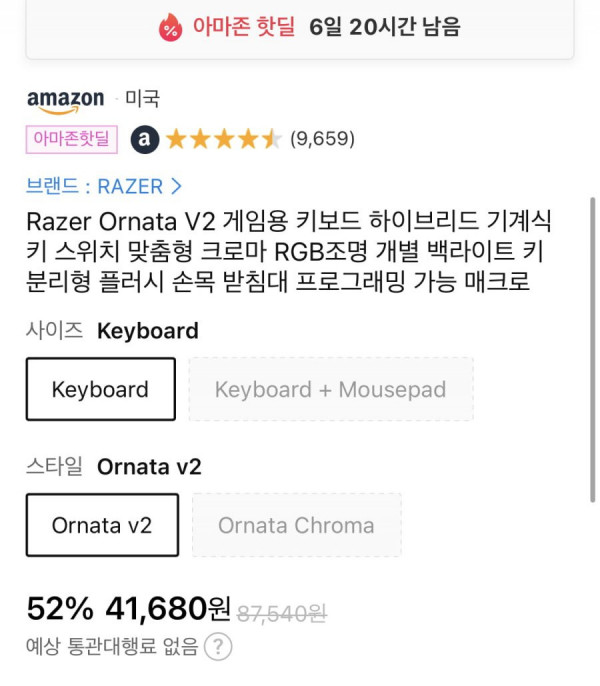Screen dimensions: 600x686
Task: Select the Keyboard + Mousepad option
Action: click(x=331, y=389)
